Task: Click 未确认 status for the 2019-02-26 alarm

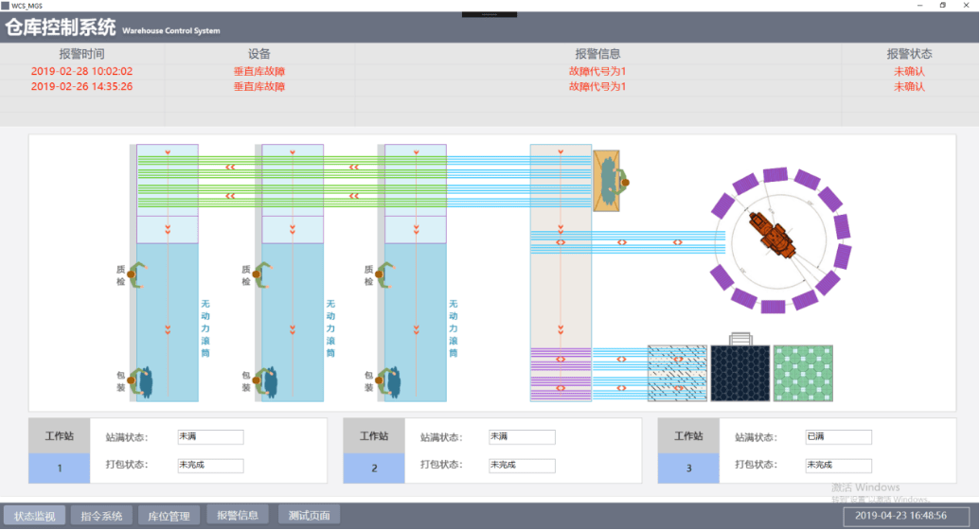Action: coord(908,86)
